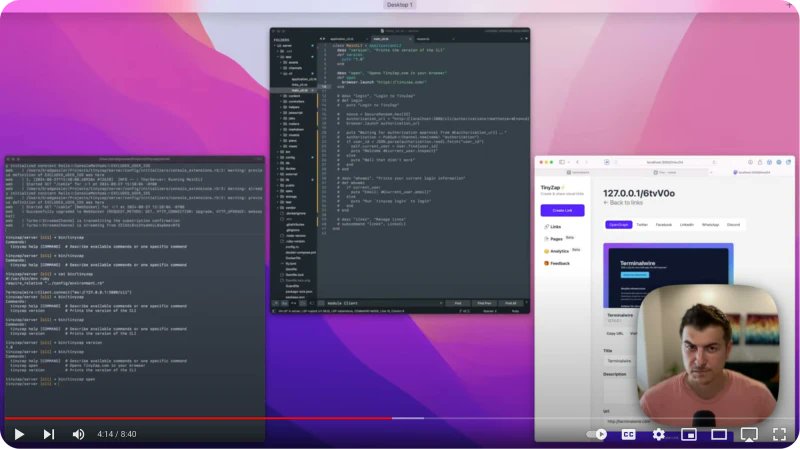Go back via Back to links

[x=623, y=203]
